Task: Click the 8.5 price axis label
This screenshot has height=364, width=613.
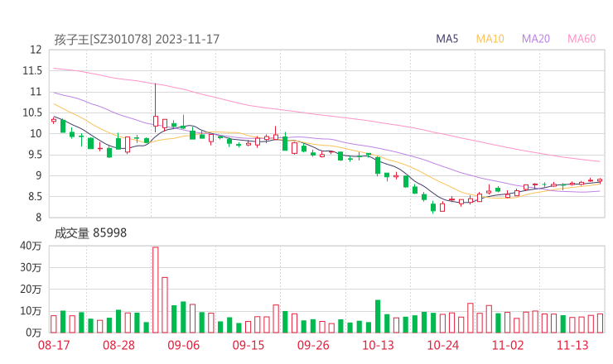Action: pos(34,196)
